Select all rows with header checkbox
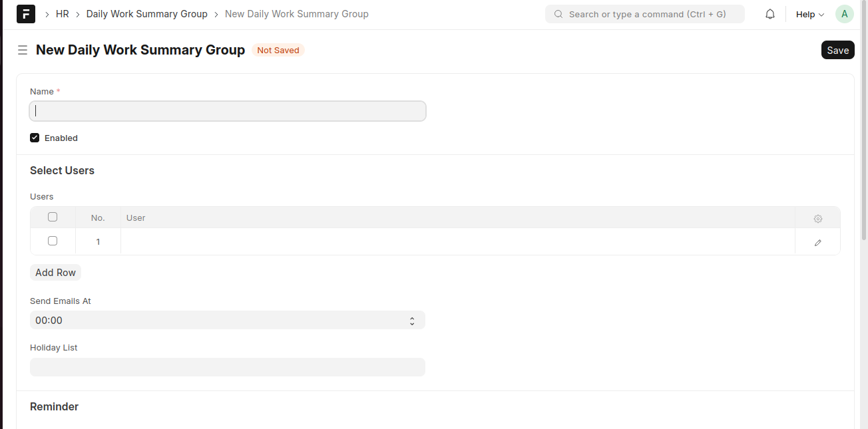The image size is (868, 429). 53,217
